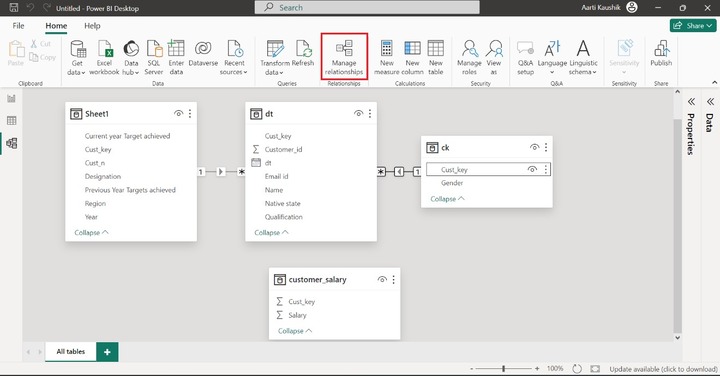
Task: Open more options for Sheet1 table
Action: click(x=190, y=113)
